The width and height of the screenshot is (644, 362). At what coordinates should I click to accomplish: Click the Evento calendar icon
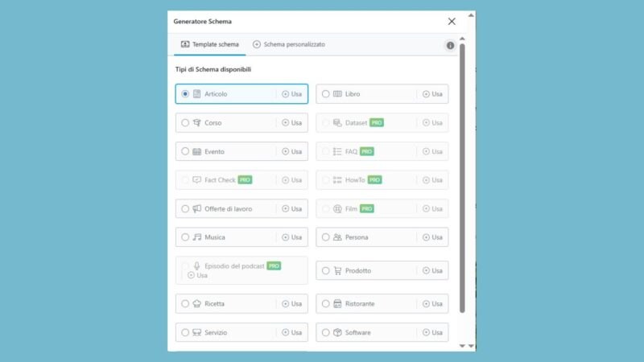pyautogui.click(x=197, y=151)
